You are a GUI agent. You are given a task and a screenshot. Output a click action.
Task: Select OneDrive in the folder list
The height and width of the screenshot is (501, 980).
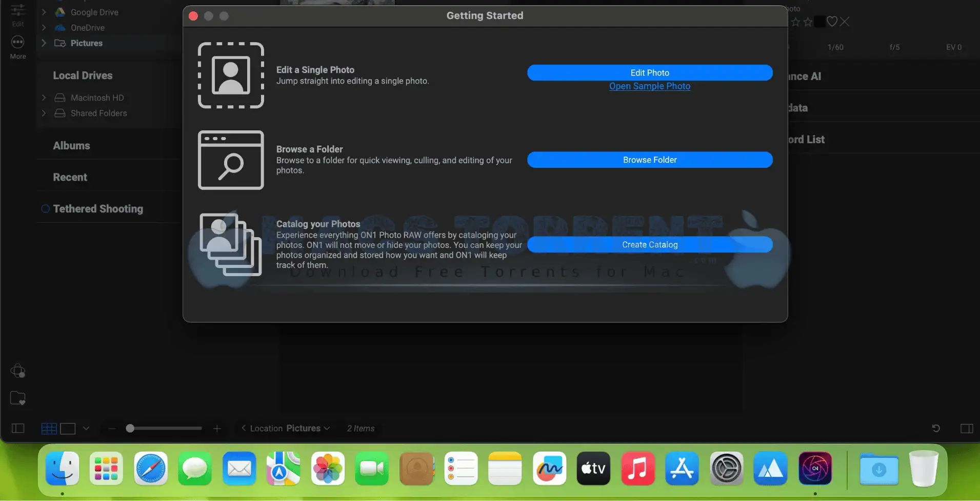(88, 27)
